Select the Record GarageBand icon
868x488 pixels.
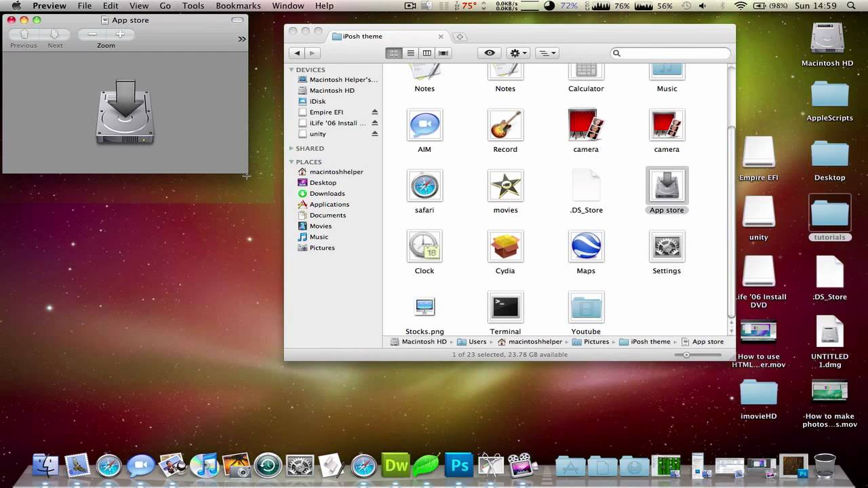click(x=505, y=127)
